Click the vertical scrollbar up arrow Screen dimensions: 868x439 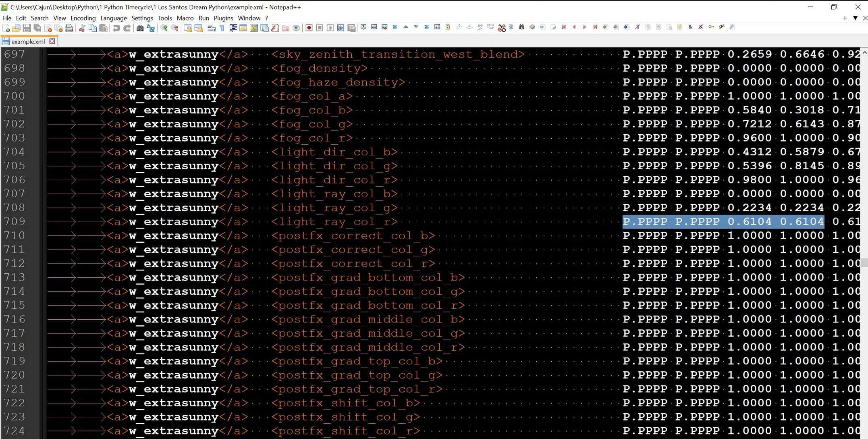[864, 53]
